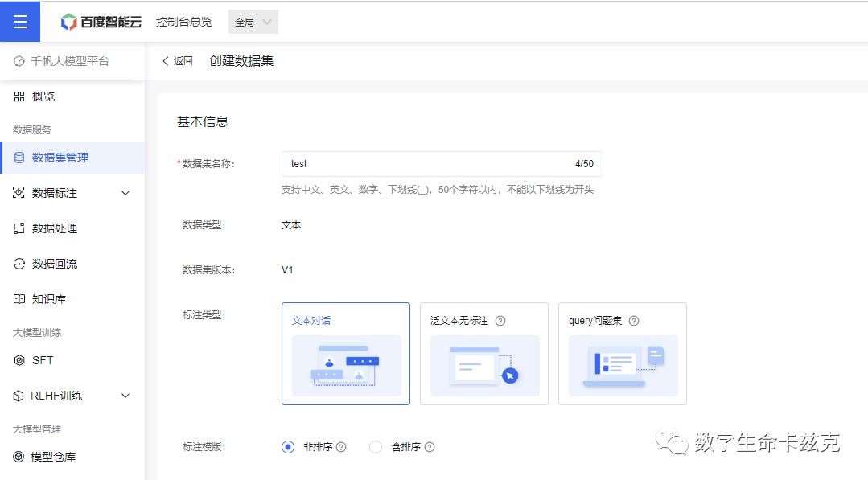
Task: Click help icon beside 非排序
Action: point(342,447)
